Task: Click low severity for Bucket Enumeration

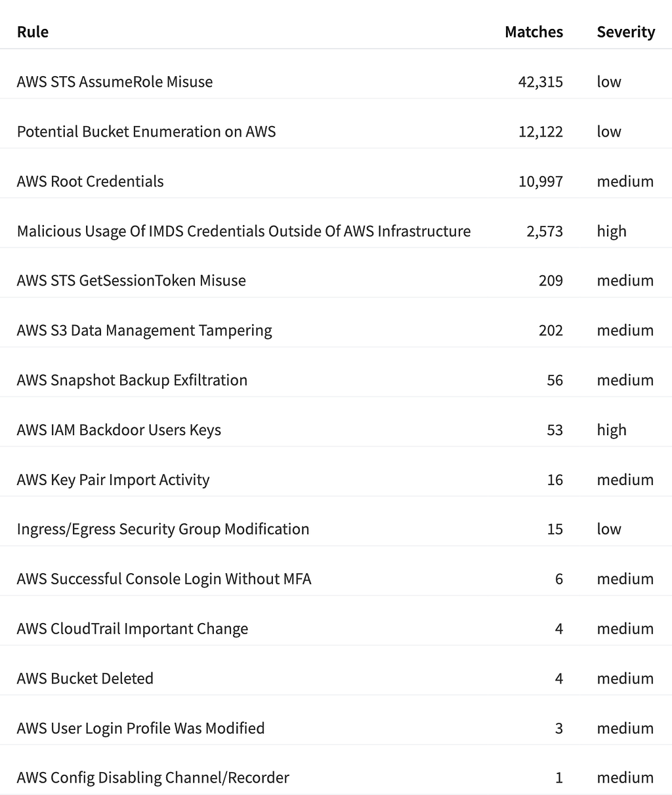Action: click(x=609, y=132)
